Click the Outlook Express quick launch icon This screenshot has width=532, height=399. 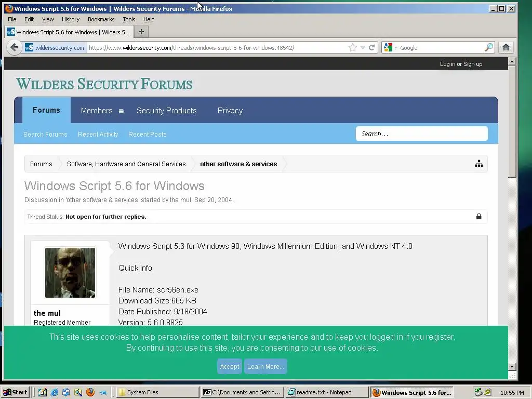pos(66,392)
